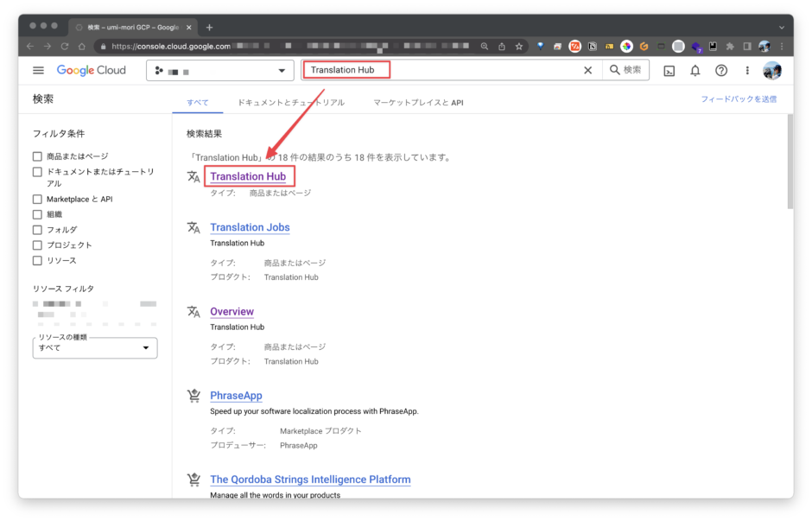Click the translation icon beside Translation Jobs
812x521 pixels.
click(193, 226)
